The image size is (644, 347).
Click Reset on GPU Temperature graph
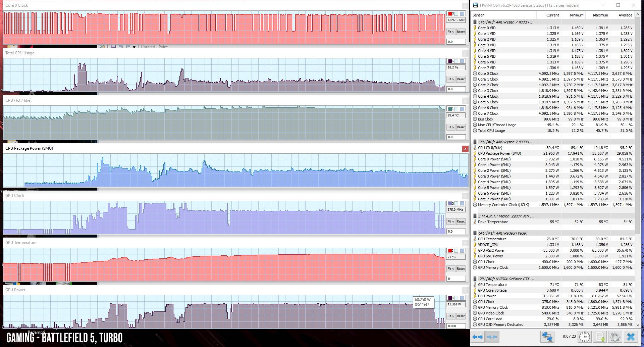click(x=461, y=269)
